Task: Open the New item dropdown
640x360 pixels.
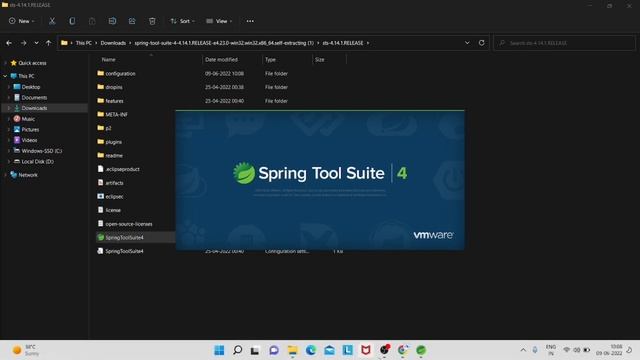Action: point(22,21)
